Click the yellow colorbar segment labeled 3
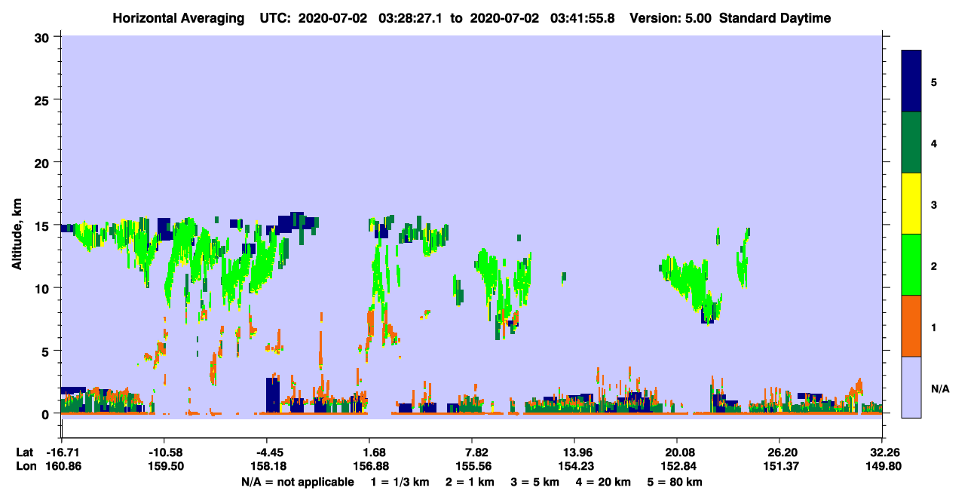This screenshot has width=980, height=503. [911, 204]
